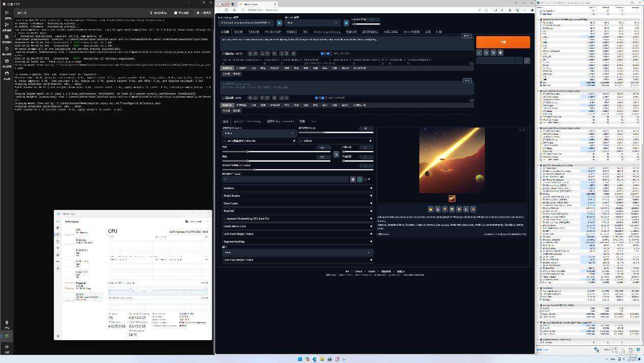Viewport: 644px width, 363px height.
Task: Open the SD VAE model dropdown
Action: click(312, 23)
